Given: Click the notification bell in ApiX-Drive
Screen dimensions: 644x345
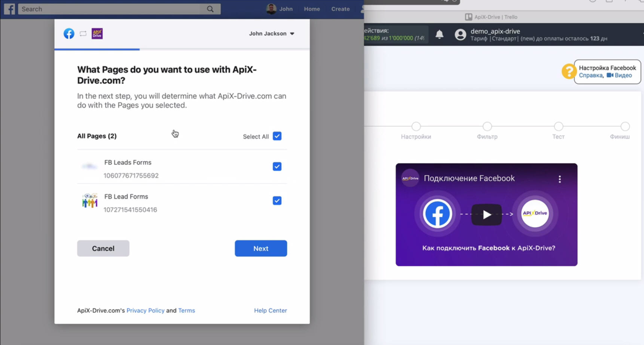Looking at the screenshot, I should [439, 34].
